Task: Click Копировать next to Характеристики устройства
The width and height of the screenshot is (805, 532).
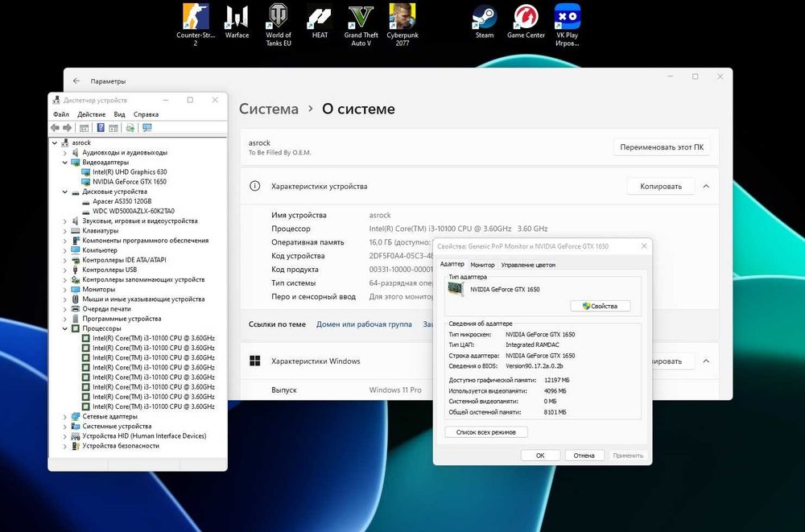Action: (x=661, y=186)
